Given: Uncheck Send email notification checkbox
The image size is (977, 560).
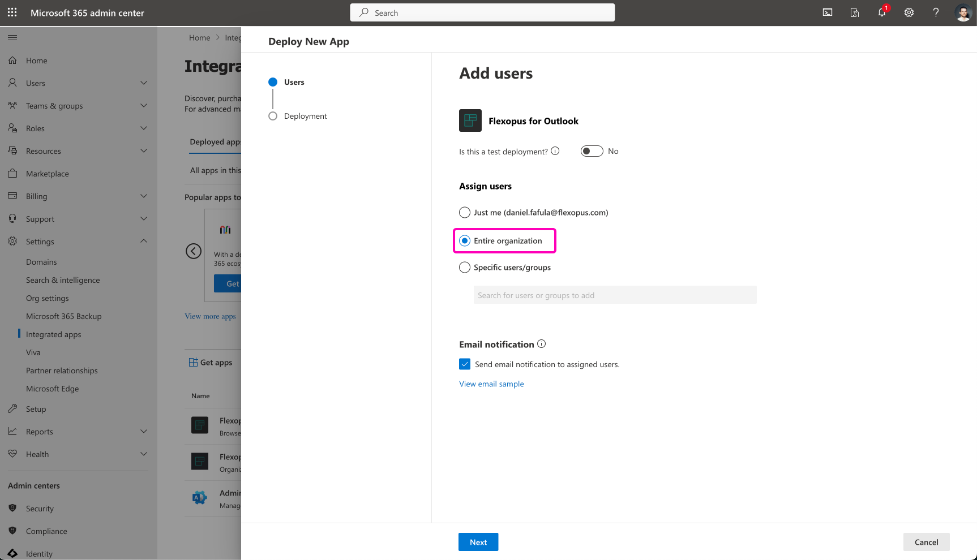Looking at the screenshot, I should pyautogui.click(x=465, y=364).
